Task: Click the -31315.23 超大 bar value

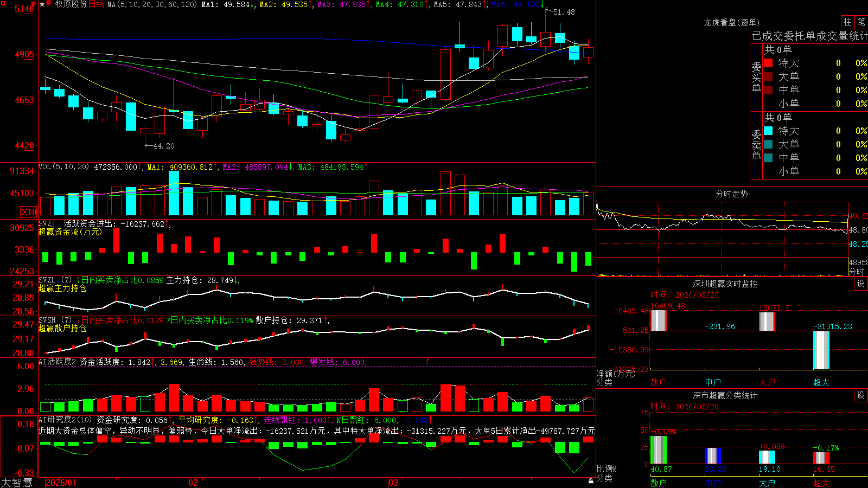Action: (x=833, y=326)
